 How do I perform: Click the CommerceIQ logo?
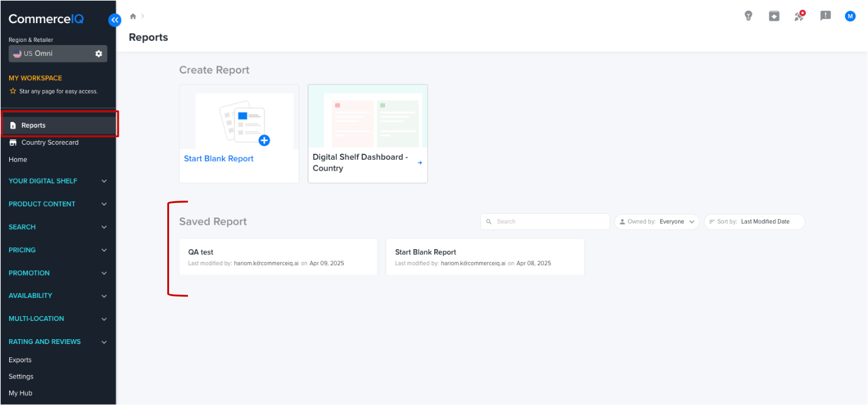click(x=46, y=19)
